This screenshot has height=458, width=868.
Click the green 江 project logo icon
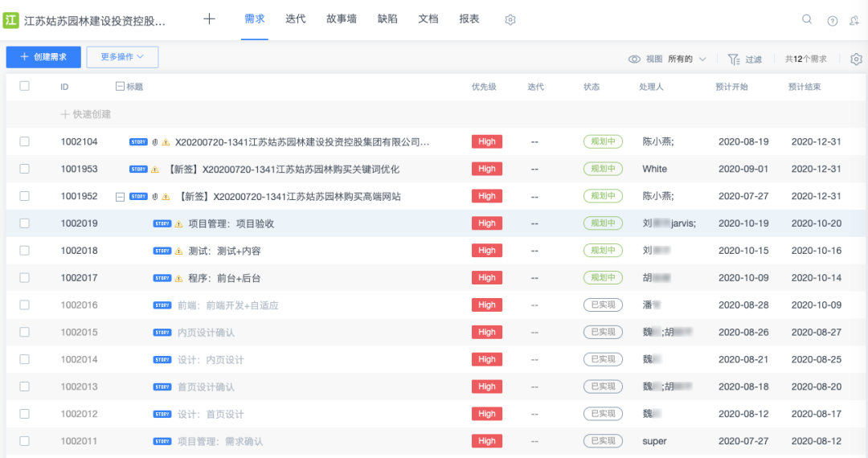point(11,20)
